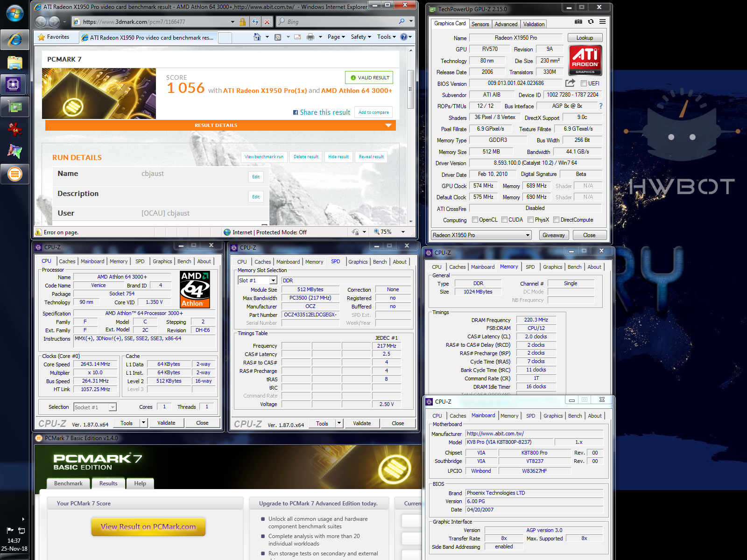Toggle the CUDA checkbox
The height and width of the screenshot is (560, 747).
[504, 220]
